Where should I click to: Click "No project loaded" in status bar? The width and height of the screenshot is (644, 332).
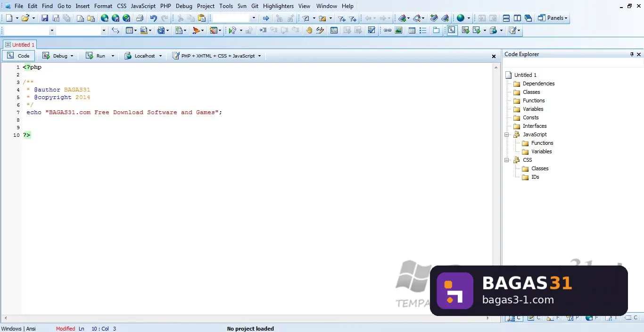(x=250, y=329)
